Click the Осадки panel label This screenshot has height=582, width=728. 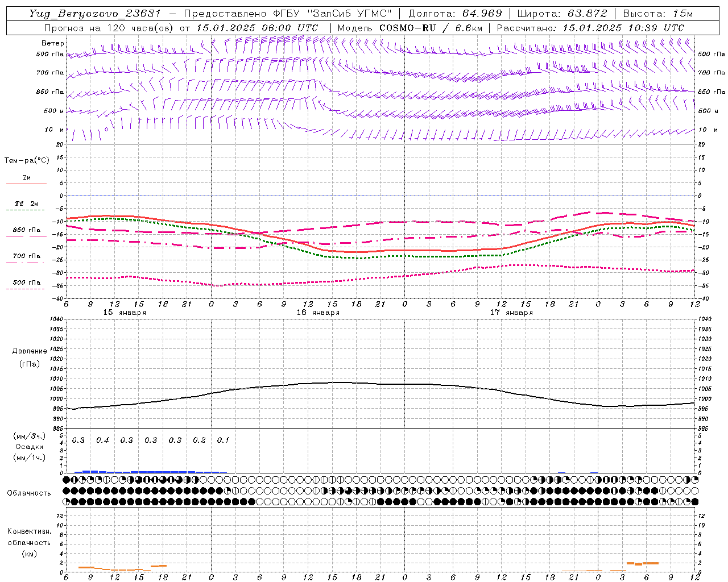click(x=30, y=447)
